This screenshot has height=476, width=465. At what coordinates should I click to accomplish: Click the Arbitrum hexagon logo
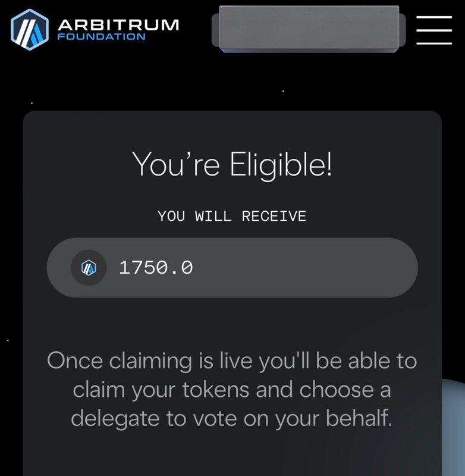[x=30, y=30]
